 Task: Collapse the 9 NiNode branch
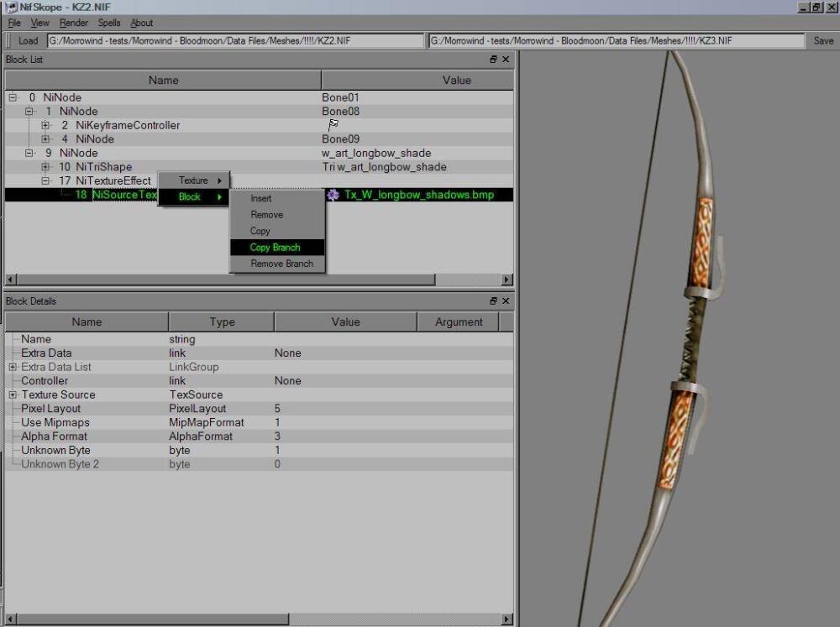(x=29, y=153)
